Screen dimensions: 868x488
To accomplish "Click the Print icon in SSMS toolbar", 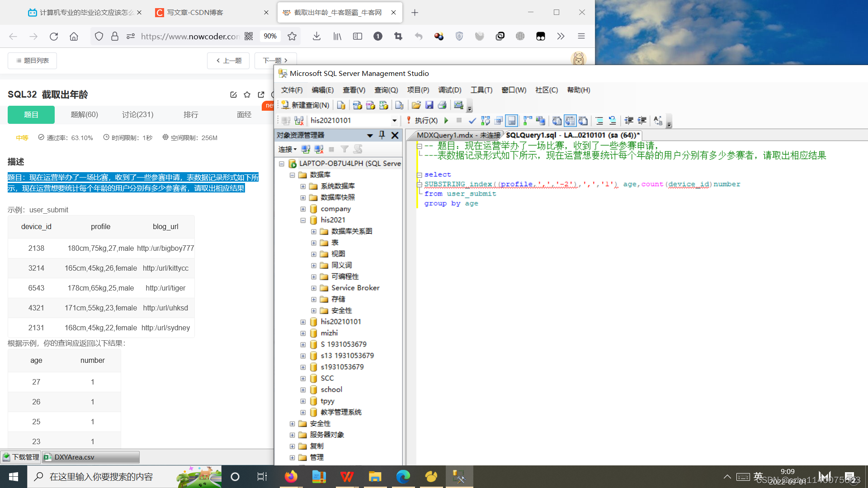I will click(443, 105).
